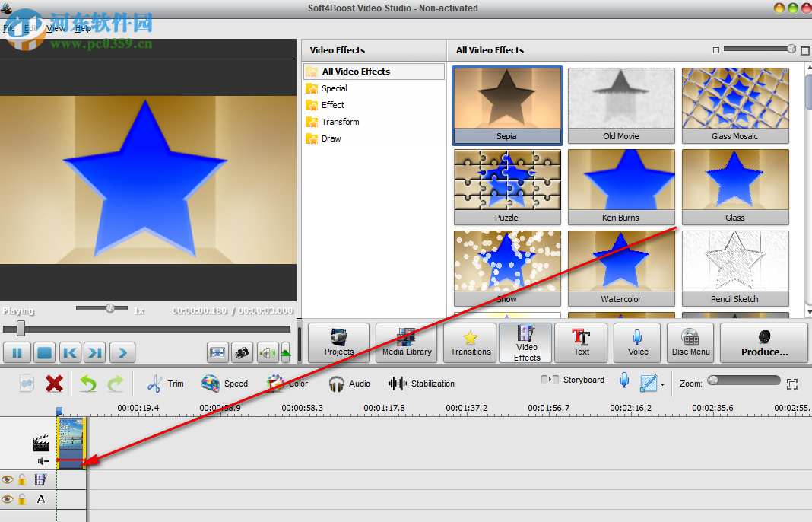812x522 pixels.
Task: Click the Produce... button
Action: 764,342
